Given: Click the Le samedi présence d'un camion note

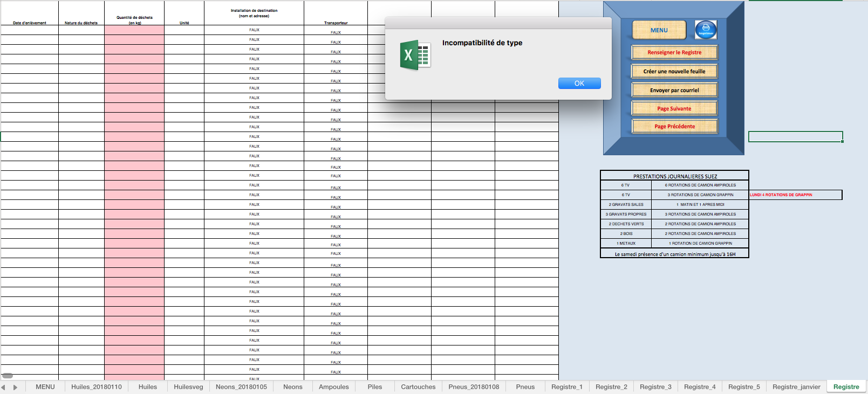Looking at the screenshot, I should (675, 254).
